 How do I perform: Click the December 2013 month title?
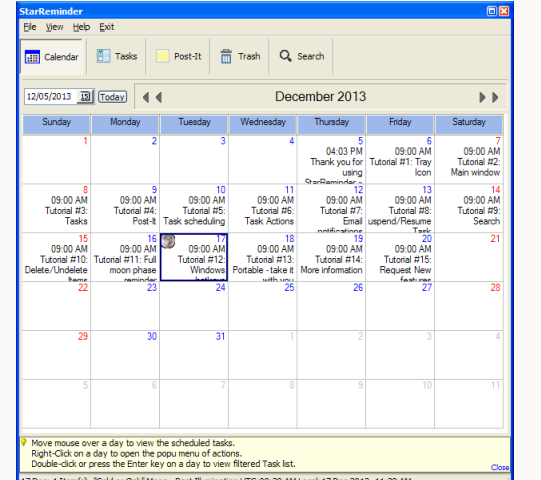[320, 97]
